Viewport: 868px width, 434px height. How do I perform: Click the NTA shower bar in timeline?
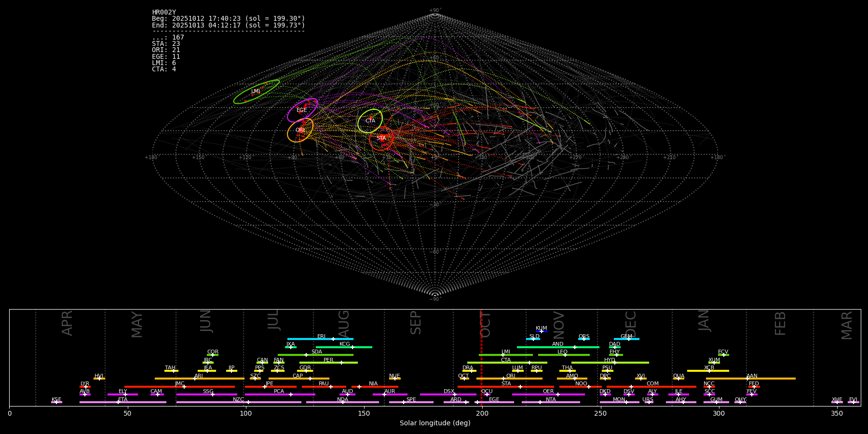click(551, 402)
